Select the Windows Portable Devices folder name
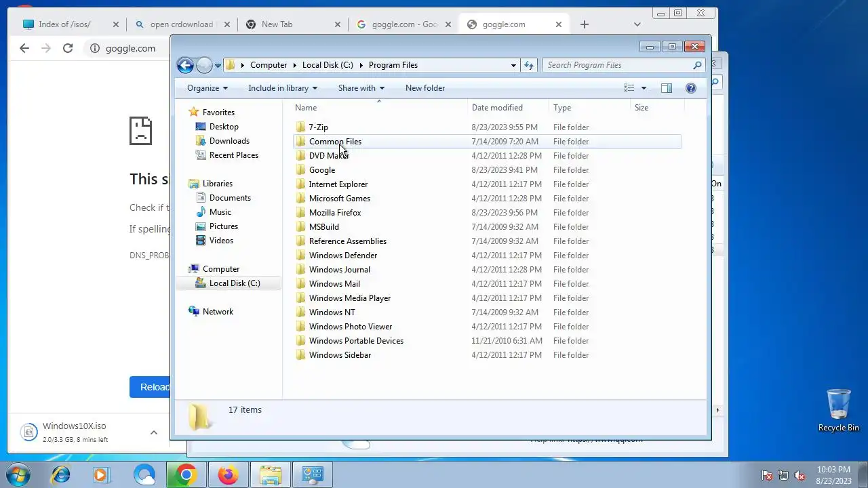Image resolution: width=868 pixels, height=488 pixels. tap(356, 341)
